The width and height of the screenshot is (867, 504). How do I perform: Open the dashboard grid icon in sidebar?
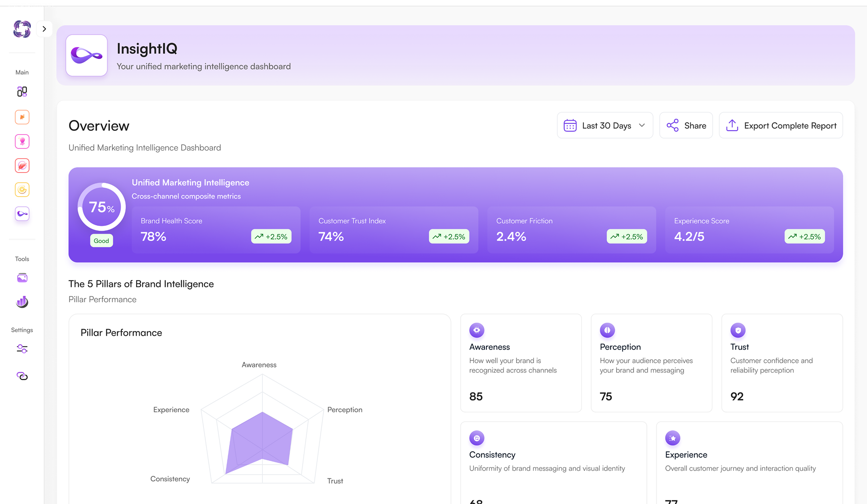[x=22, y=91]
